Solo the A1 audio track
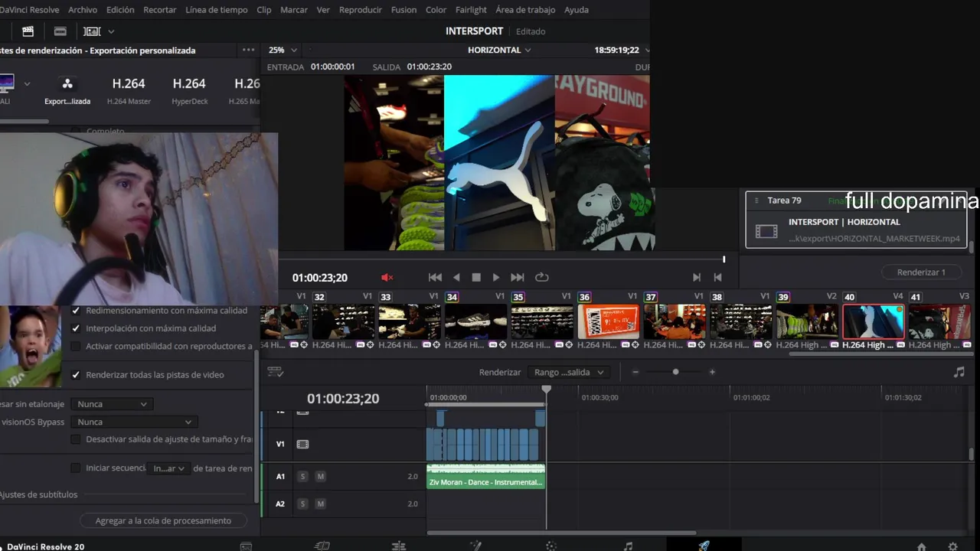Screen dimensions: 980x551 pyautogui.click(x=302, y=476)
